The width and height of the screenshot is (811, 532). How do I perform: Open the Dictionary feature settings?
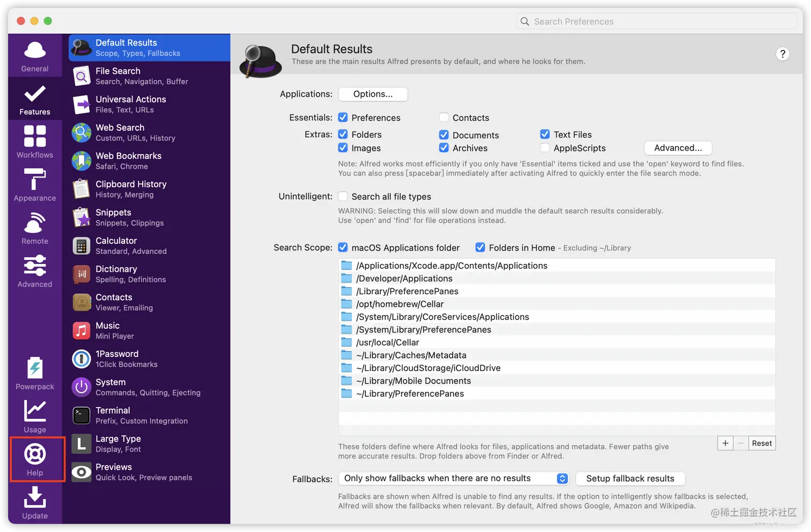[150, 274]
